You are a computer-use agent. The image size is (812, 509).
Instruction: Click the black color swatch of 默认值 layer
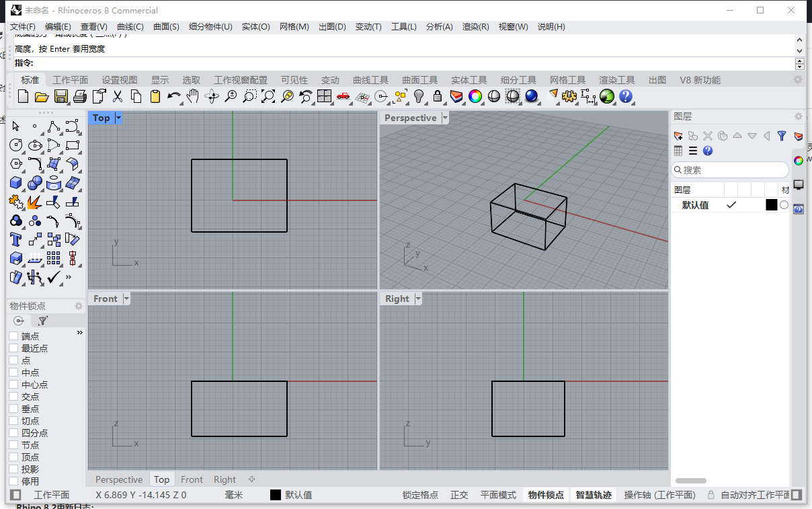tap(772, 205)
